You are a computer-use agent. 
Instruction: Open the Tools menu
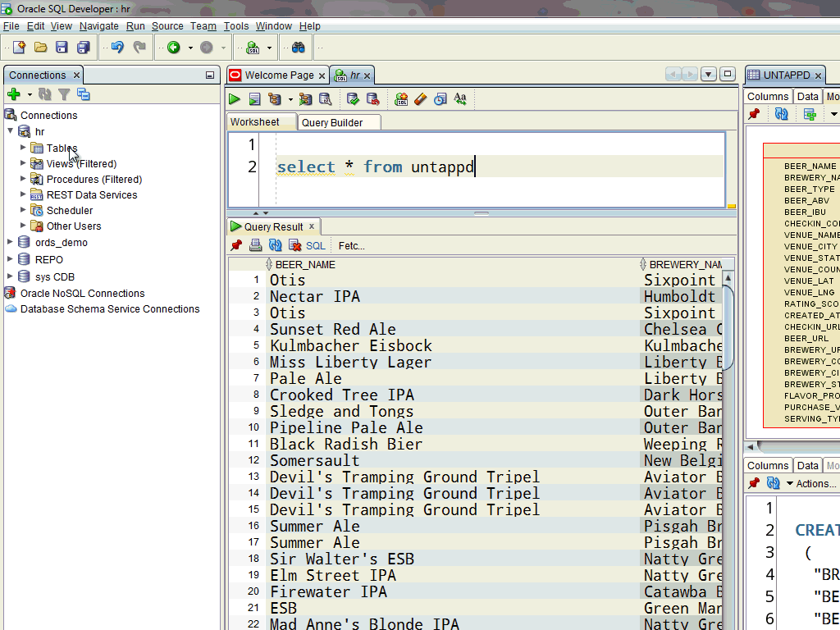(x=236, y=26)
